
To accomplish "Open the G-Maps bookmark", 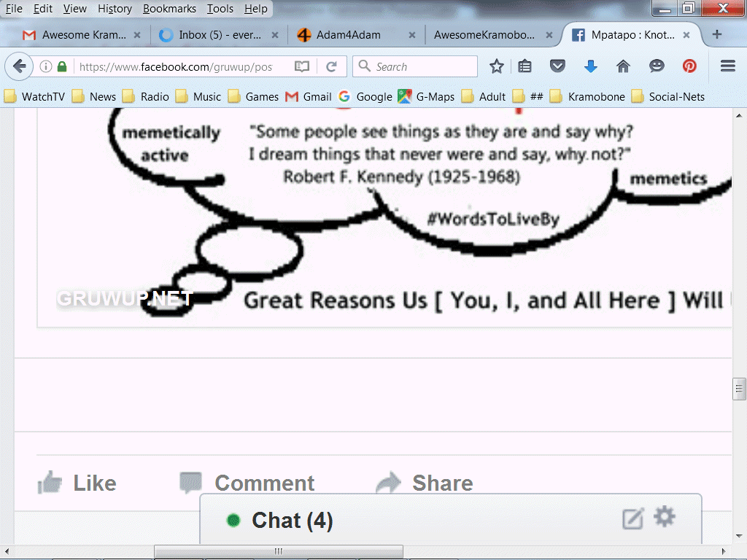I will (x=426, y=97).
